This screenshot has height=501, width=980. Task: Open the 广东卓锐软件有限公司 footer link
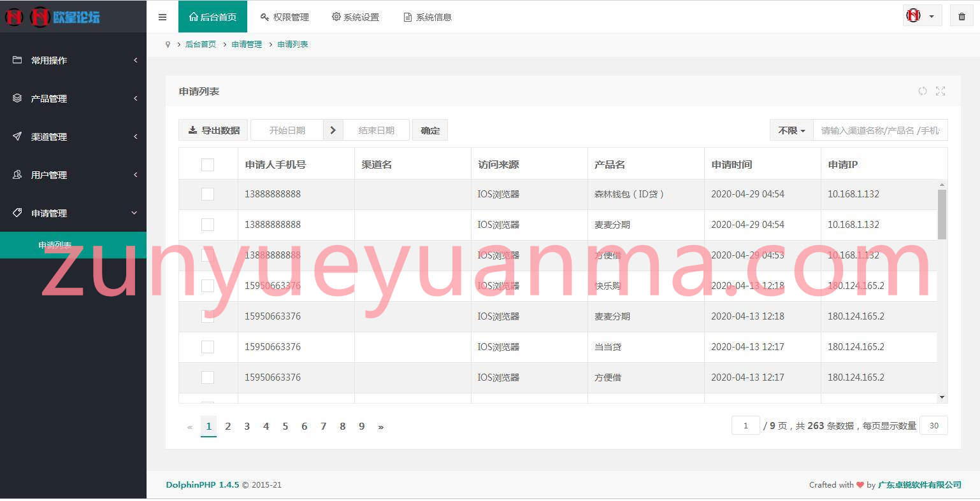[919, 485]
